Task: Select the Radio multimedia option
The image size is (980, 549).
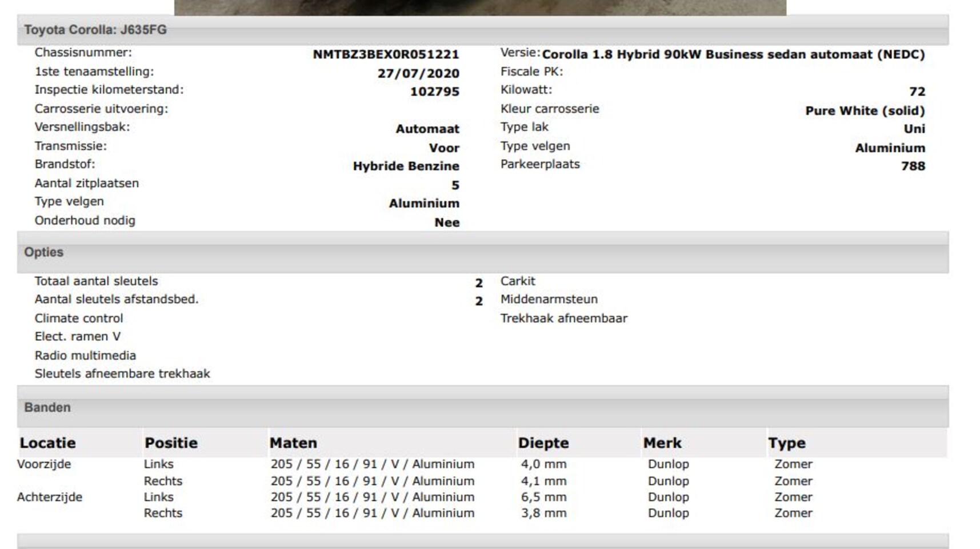Action: tap(85, 355)
